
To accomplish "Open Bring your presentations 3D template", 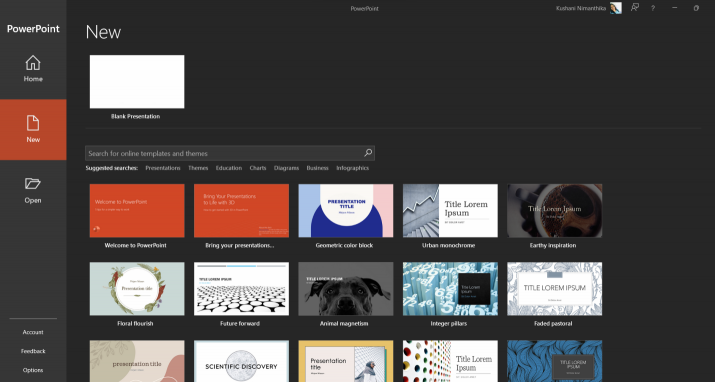I will (x=241, y=211).
